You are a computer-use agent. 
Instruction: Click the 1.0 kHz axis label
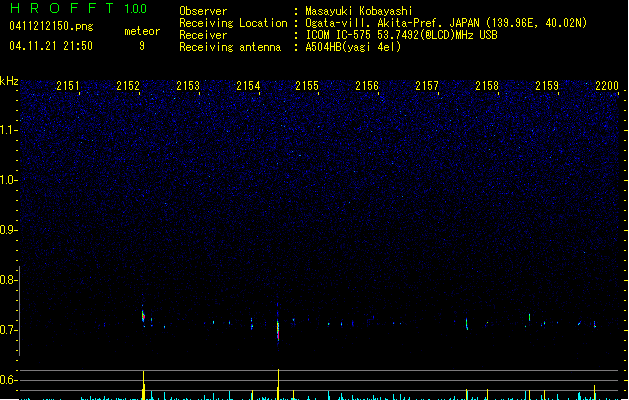[x=9, y=180]
